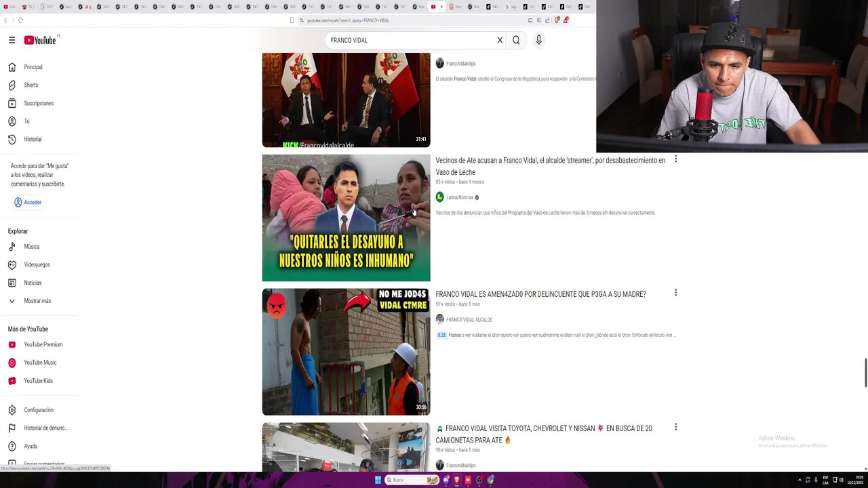Go forward in the browser
The width and height of the screenshot is (868, 488).
[x=13, y=20]
